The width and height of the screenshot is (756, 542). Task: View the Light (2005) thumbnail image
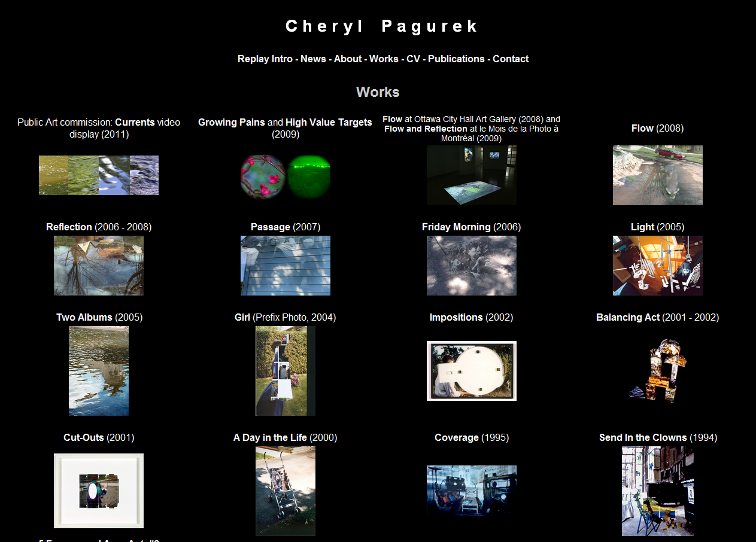(657, 266)
